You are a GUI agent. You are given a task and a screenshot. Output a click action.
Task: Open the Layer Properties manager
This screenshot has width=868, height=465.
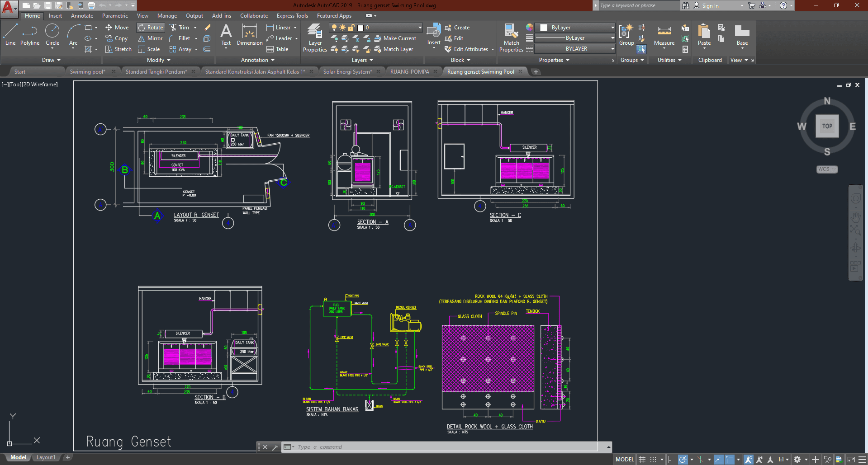(315, 38)
